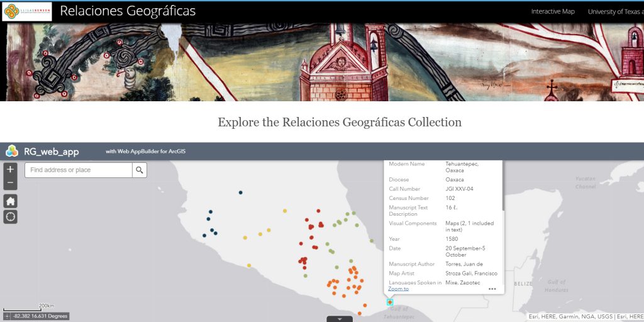This screenshot has width=644, height=322.
Task: Select the highlighted Tehuantepec map point
Action: 390,303
